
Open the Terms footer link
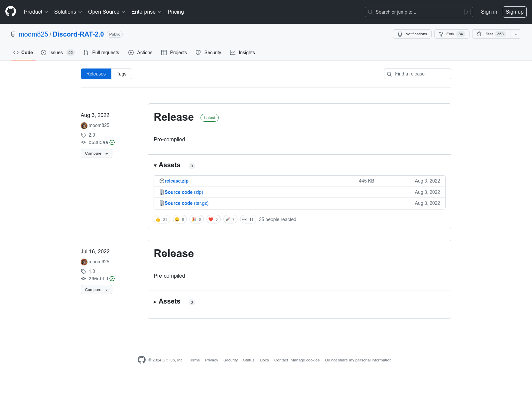click(x=194, y=360)
